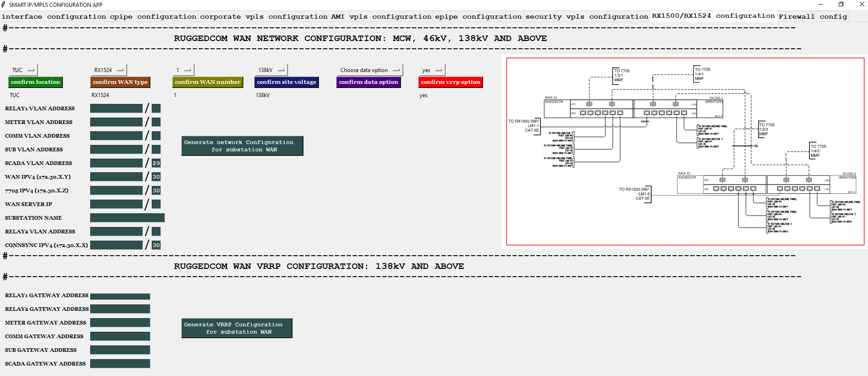
Task: Click the SUBSTATION NAME entry field
Action: (128, 218)
